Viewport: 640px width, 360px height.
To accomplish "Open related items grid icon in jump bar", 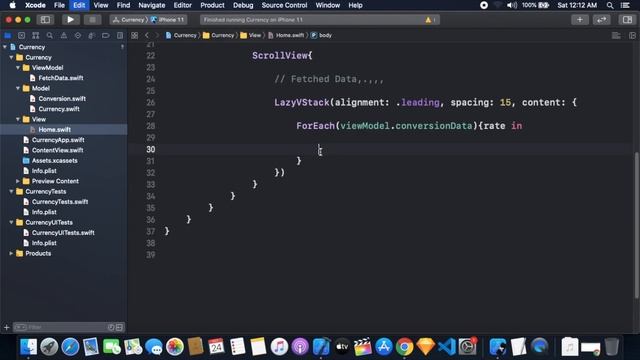I will 134,36.
